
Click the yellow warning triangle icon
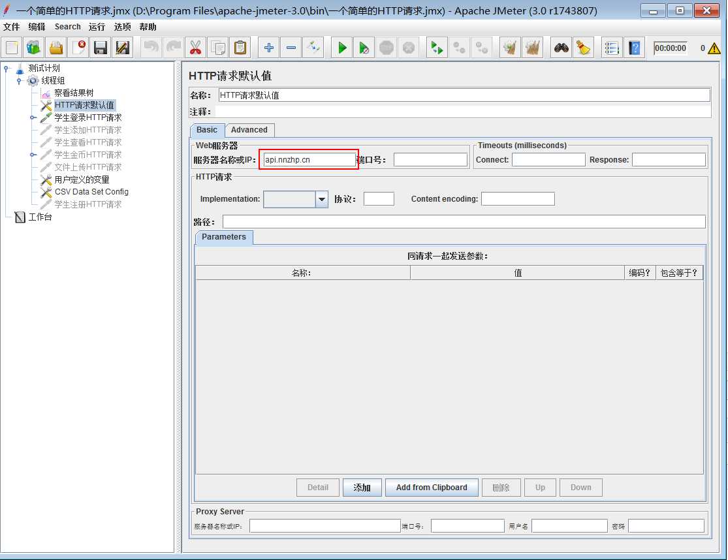(714, 48)
